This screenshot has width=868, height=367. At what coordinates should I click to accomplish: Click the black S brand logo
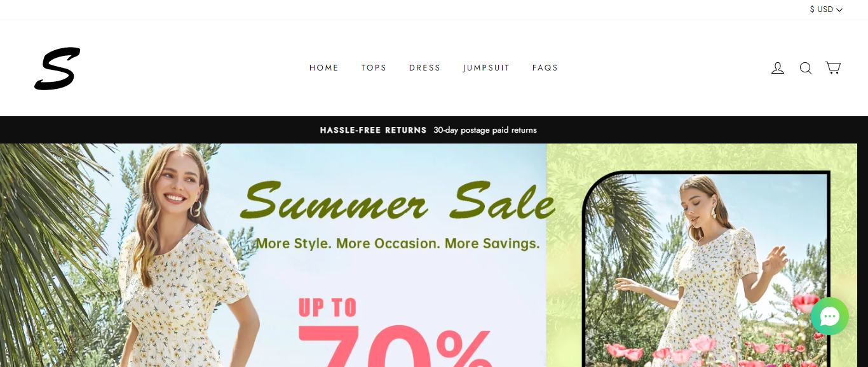(57, 68)
